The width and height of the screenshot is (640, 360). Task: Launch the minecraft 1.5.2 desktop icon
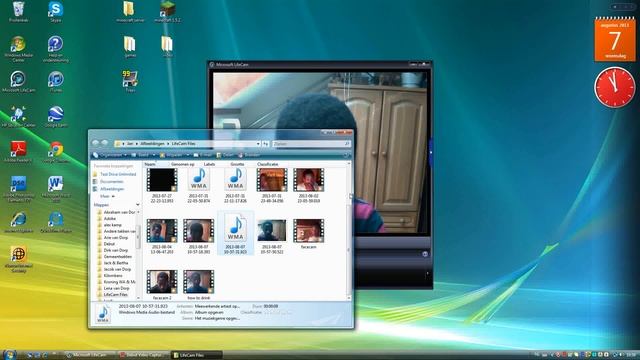pyautogui.click(x=167, y=11)
